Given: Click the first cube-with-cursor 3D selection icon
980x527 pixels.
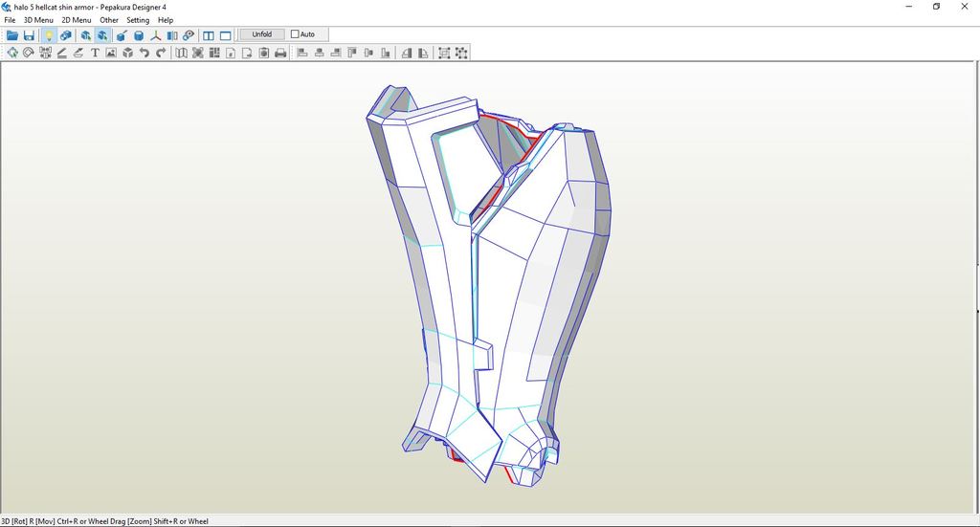Looking at the screenshot, I should (85, 35).
